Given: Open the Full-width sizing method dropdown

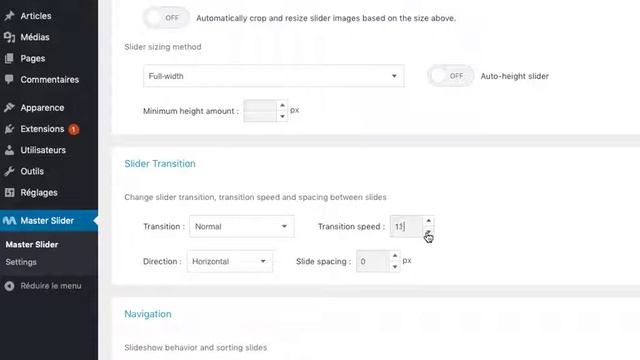Looking at the screenshot, I should pos(273,76).
